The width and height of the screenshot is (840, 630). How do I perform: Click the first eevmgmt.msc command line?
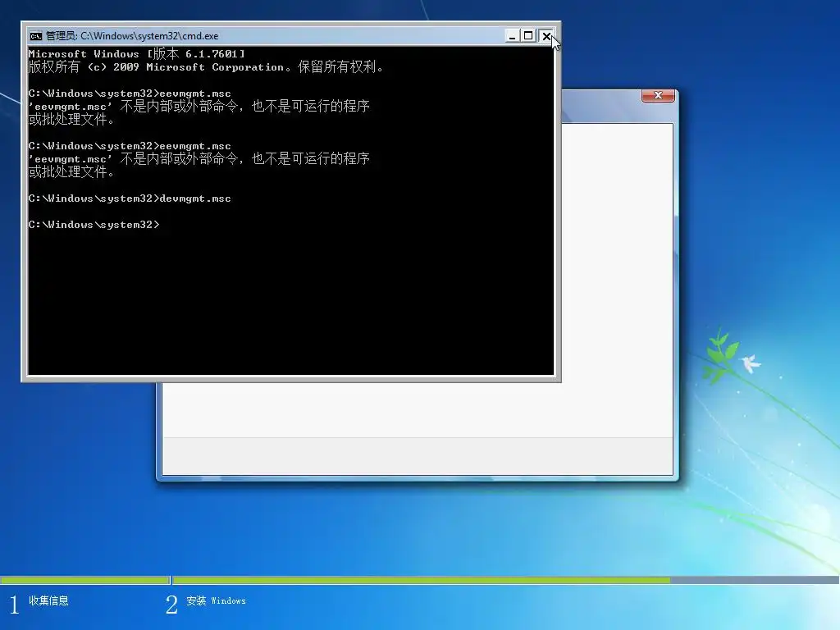click(130, 94)
